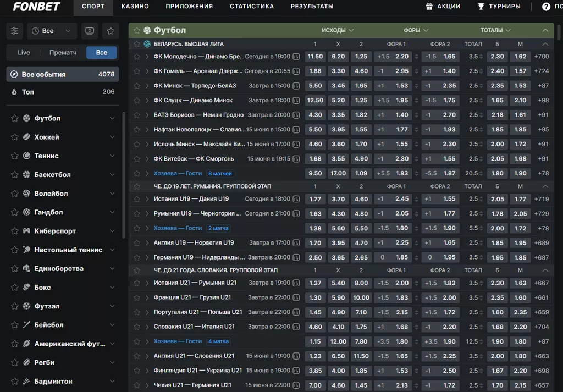Open favorites star icon in sidebar toolbar
The image size is (563, 392).
[111, 31]
